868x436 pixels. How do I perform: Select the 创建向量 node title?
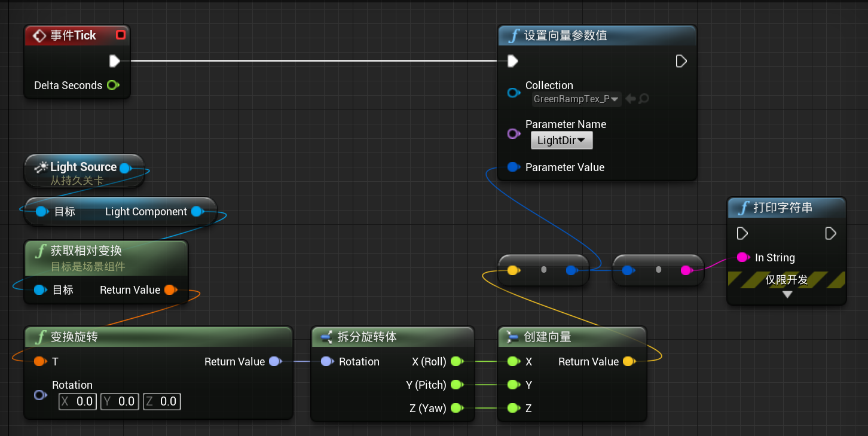tap(548, 337)
